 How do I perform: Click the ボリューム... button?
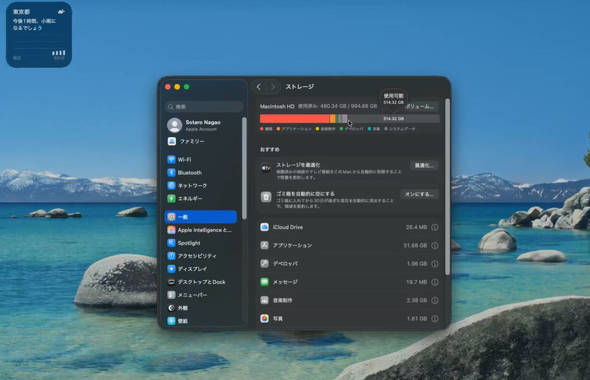pyautogui.click(x=420, y=106)
